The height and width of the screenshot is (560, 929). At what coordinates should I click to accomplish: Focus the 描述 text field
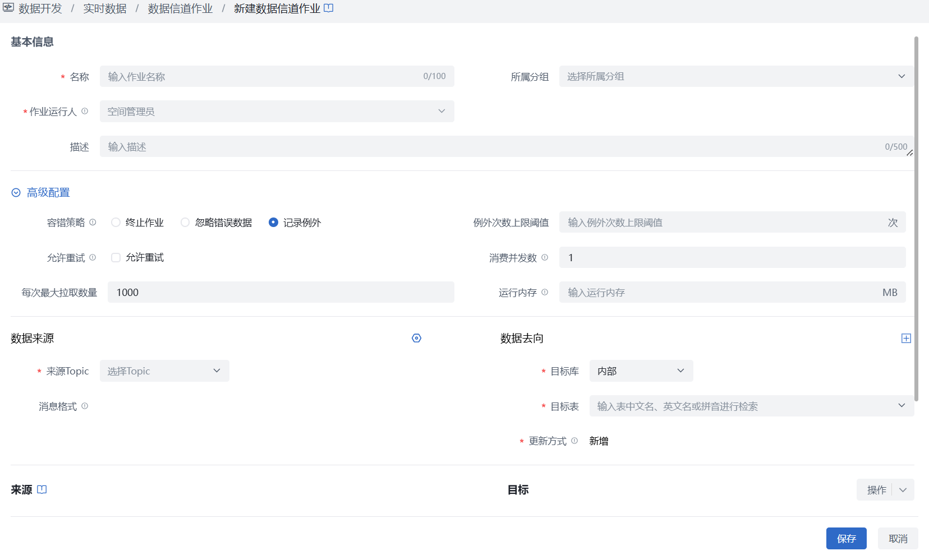click(507, 146)
